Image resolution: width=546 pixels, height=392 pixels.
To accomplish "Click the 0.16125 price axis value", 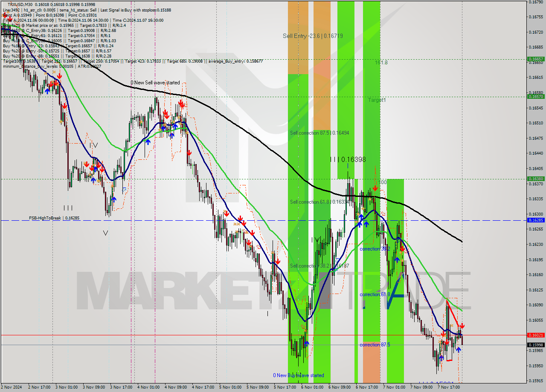I will 536,290.
